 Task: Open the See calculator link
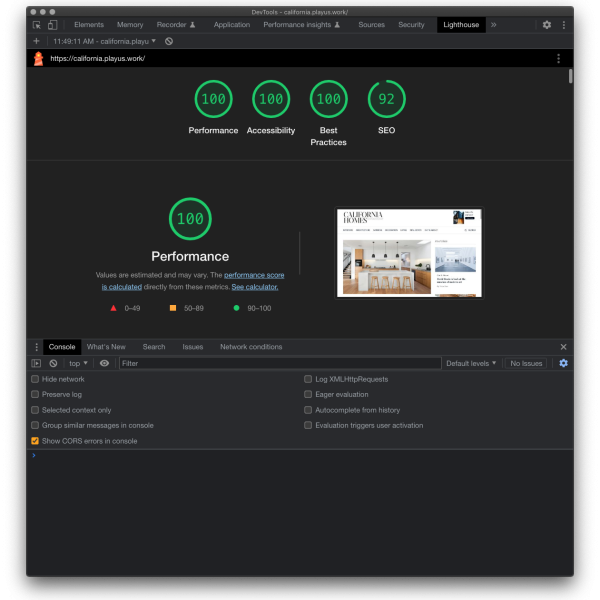click(x=255, y=287)
